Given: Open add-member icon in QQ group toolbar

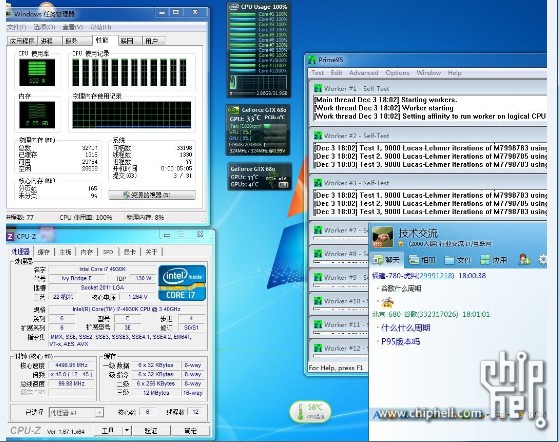Looking at the screenshot, I should tap(525, 259).
